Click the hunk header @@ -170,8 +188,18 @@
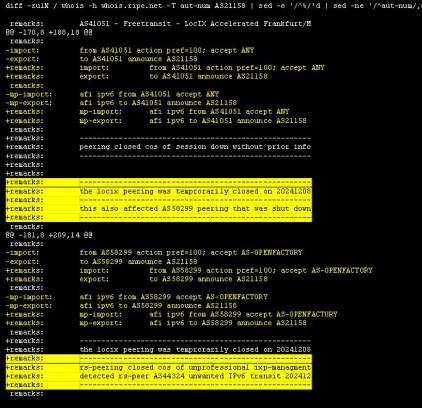Viewport: 422px width, 408px height. pyautogui.click(x=49, y=32)
